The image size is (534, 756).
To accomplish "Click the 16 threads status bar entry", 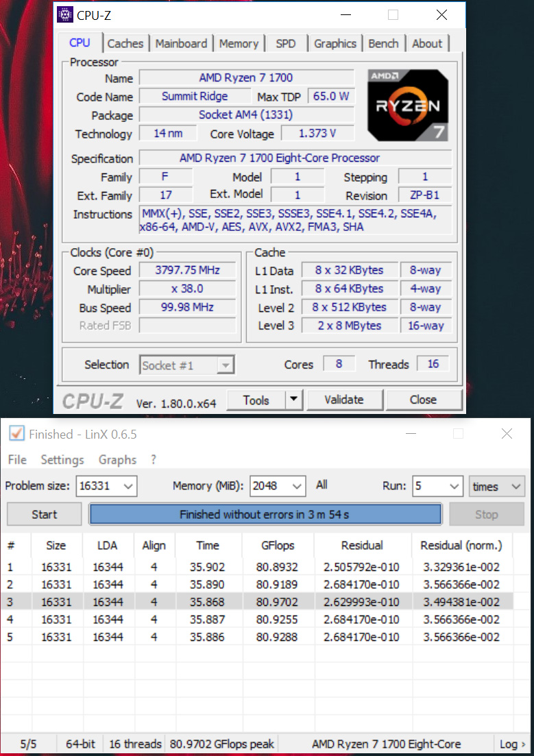I will point(135,744).
